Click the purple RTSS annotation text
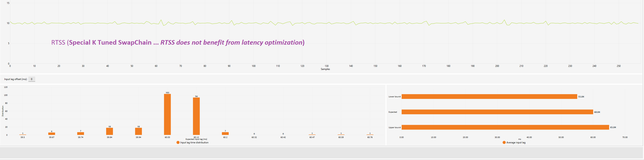The width and height of the screenshot is (644, 160). [x=178, y=43]
